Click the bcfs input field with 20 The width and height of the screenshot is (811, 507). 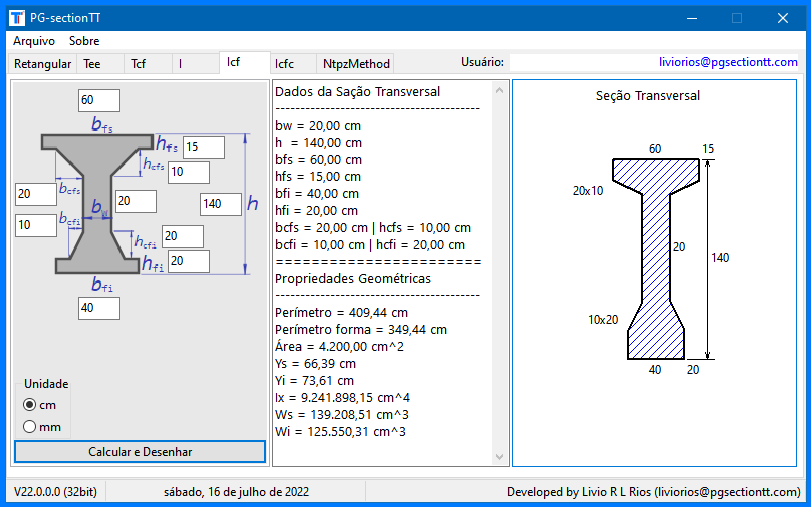pyautogui.click(x=36, y=195)
